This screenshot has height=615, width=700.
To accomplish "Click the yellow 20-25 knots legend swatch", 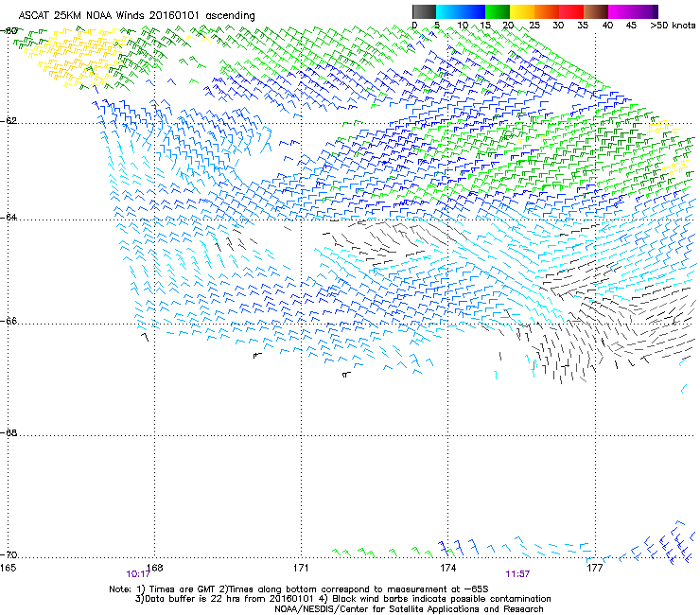I will [x=522, y=11].
